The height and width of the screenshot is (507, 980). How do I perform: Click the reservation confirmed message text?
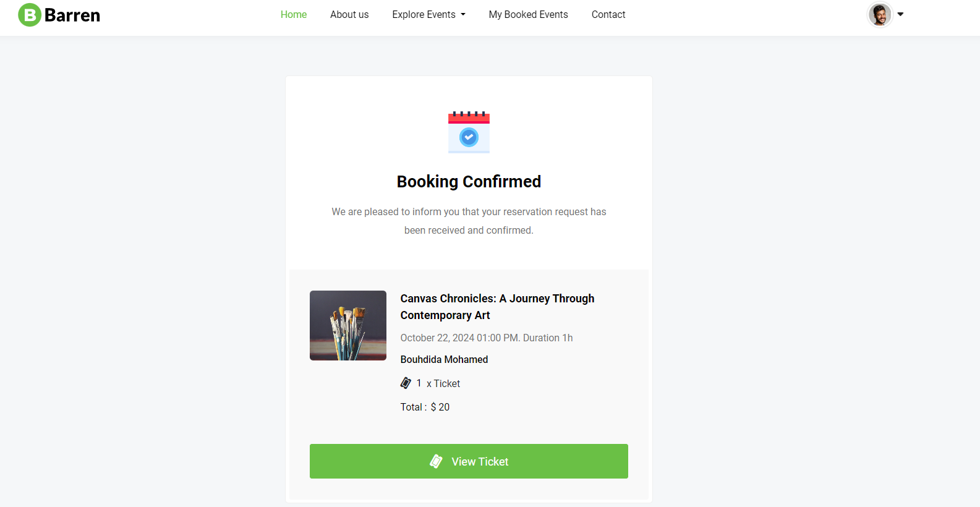coord(469,221)
